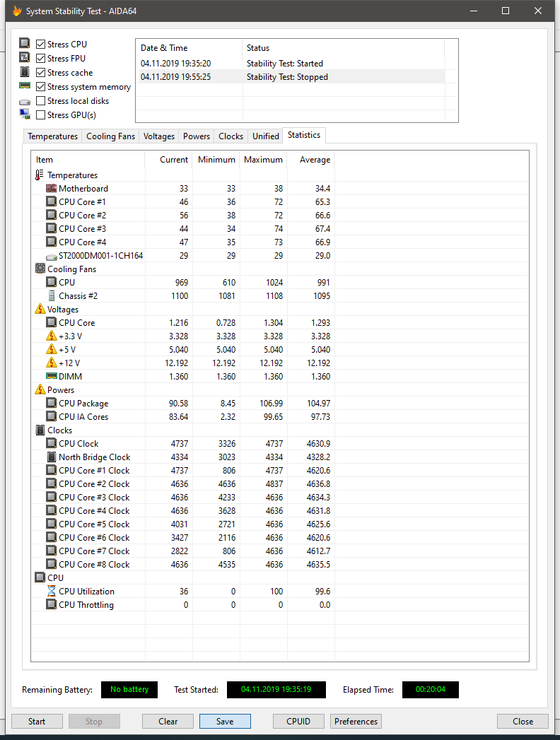This screenshot has height=740, width=560.
Task: Click the fan icon next to Cooling Fans
Action: (40, 269)
